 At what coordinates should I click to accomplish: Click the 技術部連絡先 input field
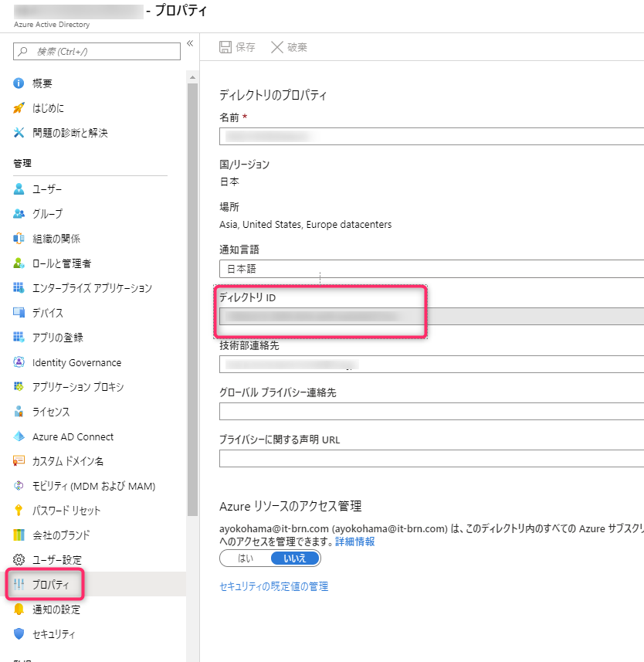point(432,365)
